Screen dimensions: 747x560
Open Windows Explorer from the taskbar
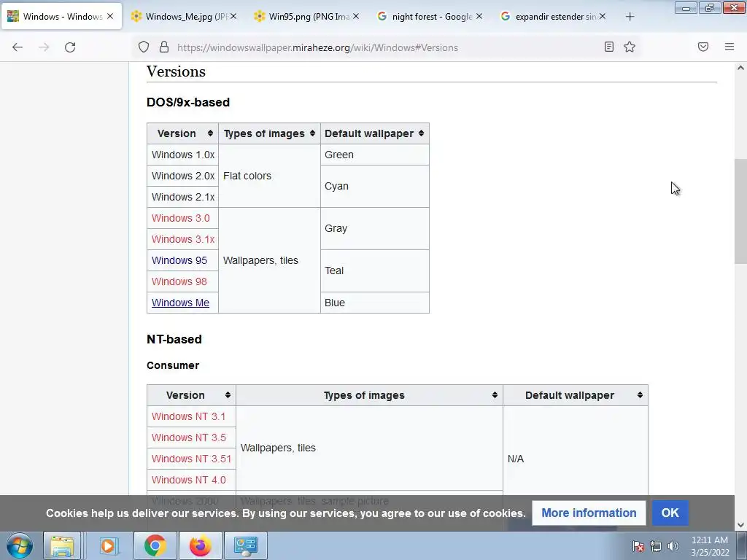pos(62,545)
